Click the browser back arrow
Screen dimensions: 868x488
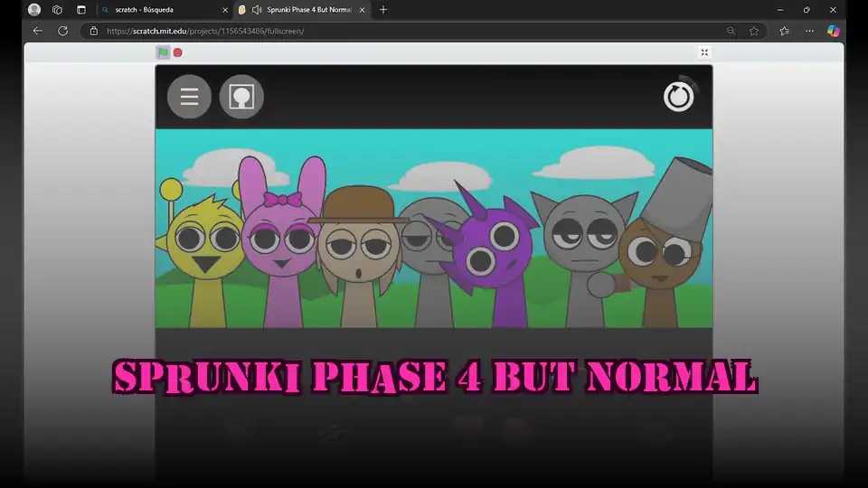coord(38,31)
